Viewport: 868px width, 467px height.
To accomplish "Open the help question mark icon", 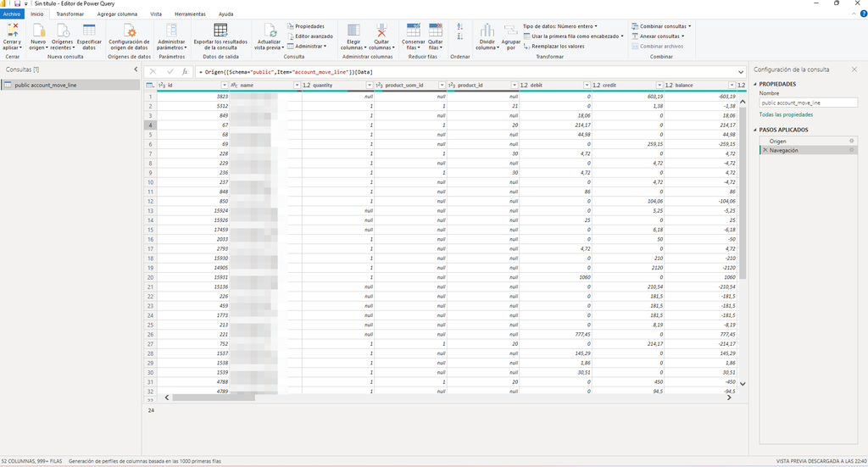I will 863,14.
